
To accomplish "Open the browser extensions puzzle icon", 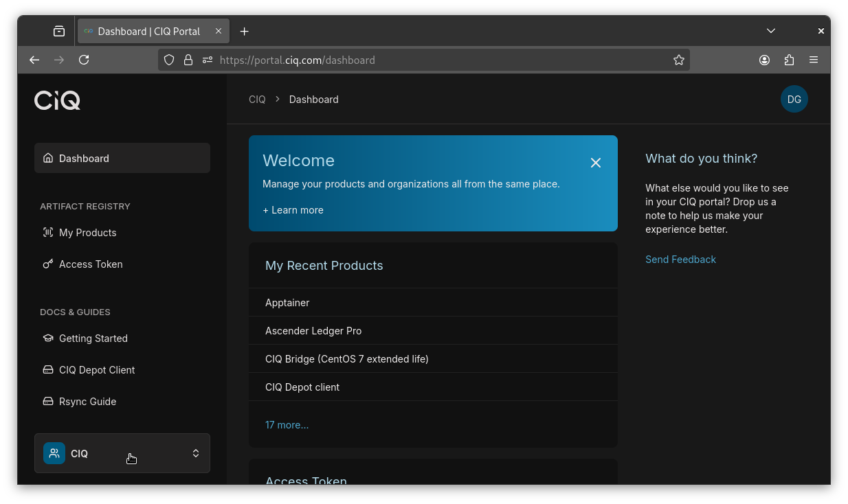I will point(789,60).
